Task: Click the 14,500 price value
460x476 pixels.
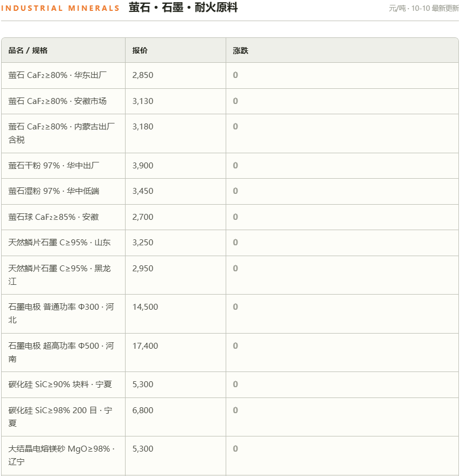Action: (145, 307)
